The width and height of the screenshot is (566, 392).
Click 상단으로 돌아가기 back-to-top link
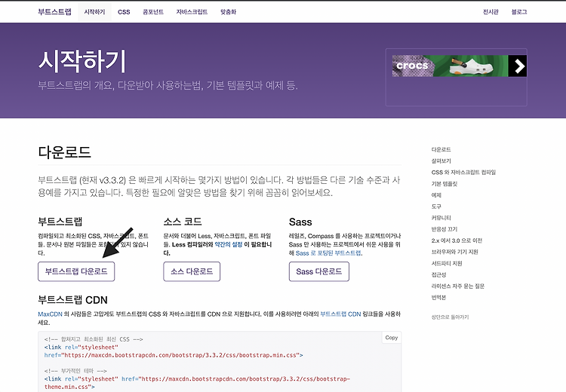click(x=450, y=317)
